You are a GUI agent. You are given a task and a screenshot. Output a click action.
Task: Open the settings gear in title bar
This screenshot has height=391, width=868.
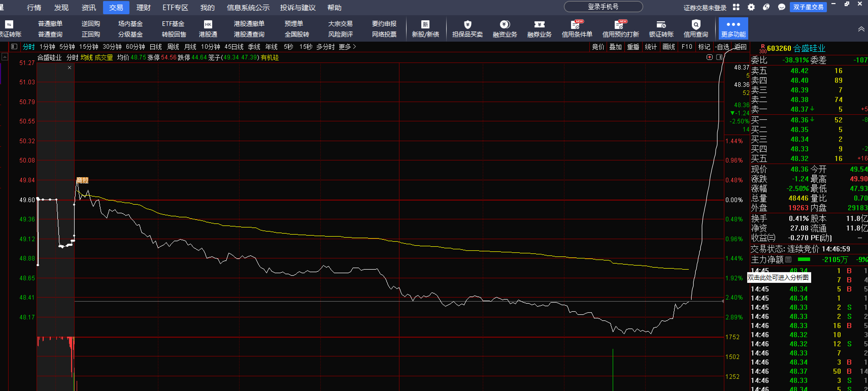point(751,7)
